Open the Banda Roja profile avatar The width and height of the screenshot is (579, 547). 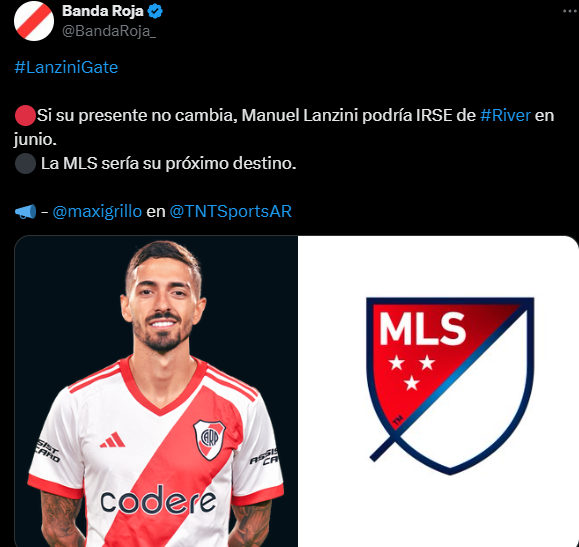coord(34,21)
